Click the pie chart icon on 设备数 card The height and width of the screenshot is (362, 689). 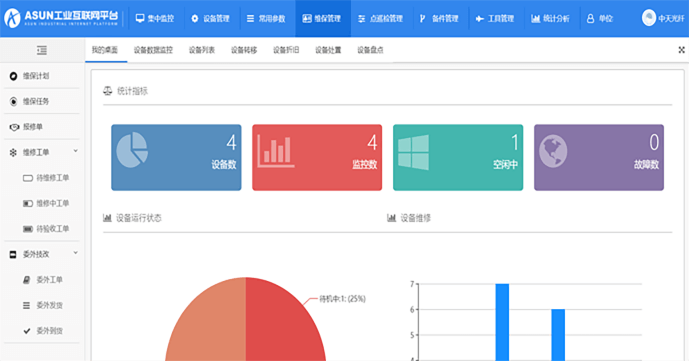tap(132, 150)
